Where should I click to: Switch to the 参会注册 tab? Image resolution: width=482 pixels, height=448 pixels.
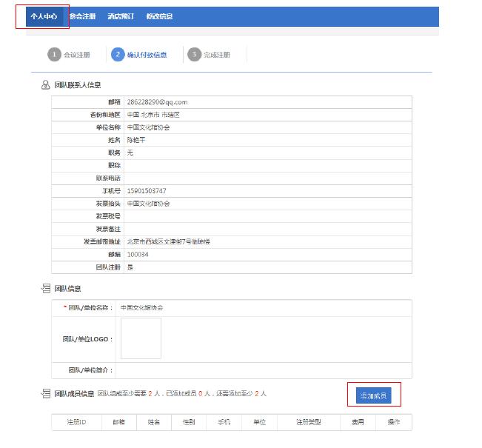point(82,16)
